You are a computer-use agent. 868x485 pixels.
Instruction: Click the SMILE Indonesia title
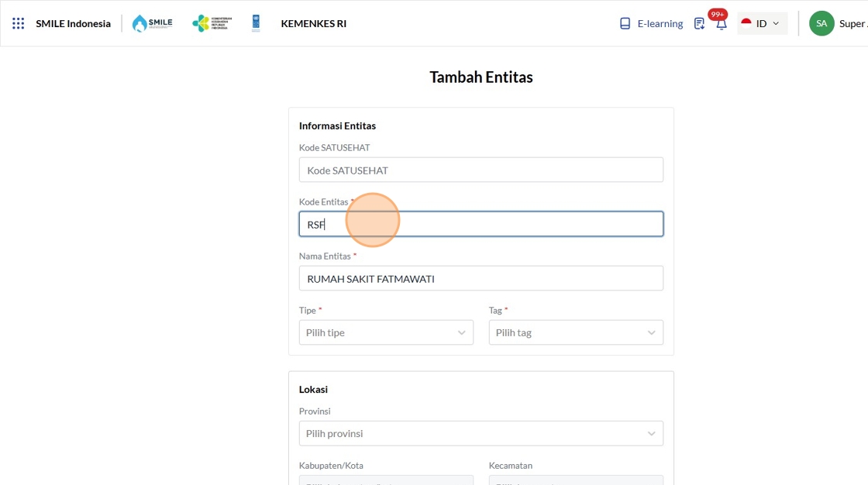73,23
